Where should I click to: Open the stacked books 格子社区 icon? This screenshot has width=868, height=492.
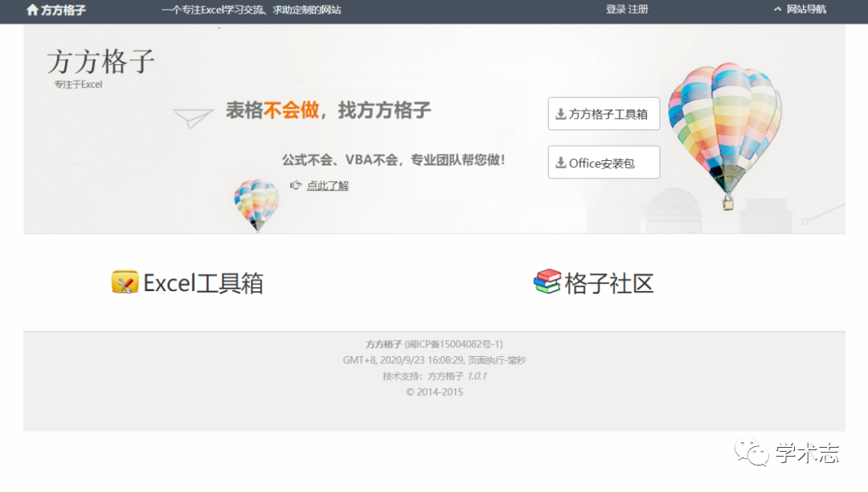pos(547,282)
